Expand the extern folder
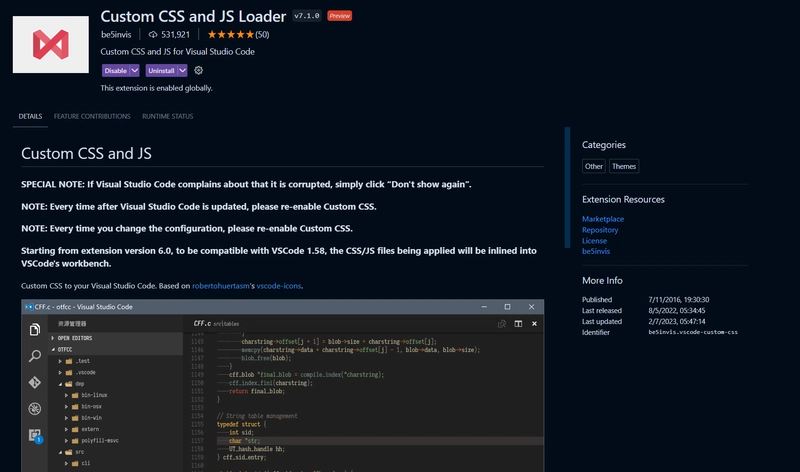Screen dimensions: 800x472 [x=66, y=429]
